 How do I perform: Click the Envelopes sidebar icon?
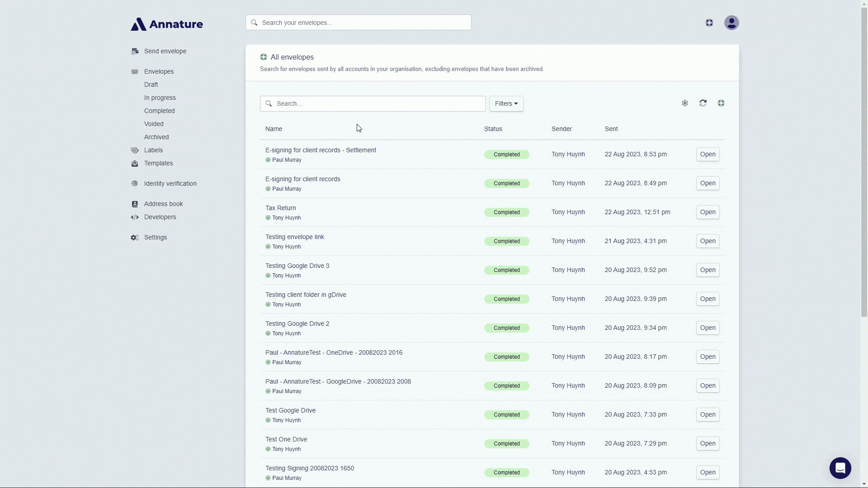click(135, 72)
